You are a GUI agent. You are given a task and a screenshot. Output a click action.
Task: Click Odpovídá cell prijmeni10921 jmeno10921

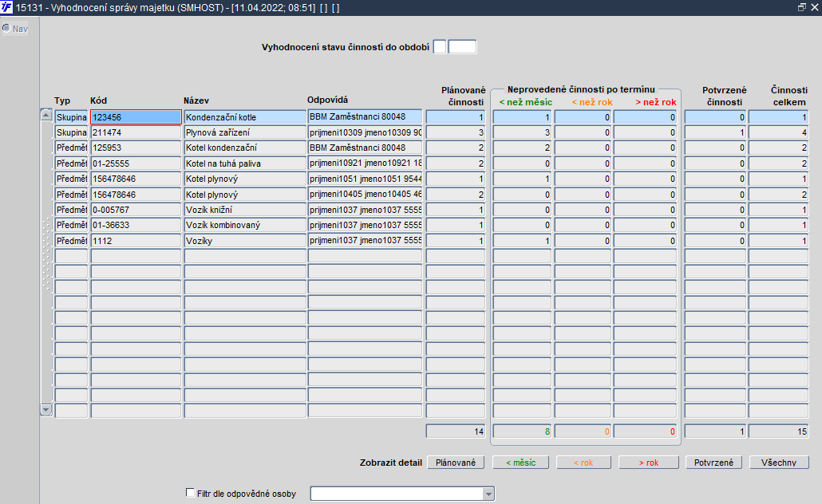tap(365, 163)
